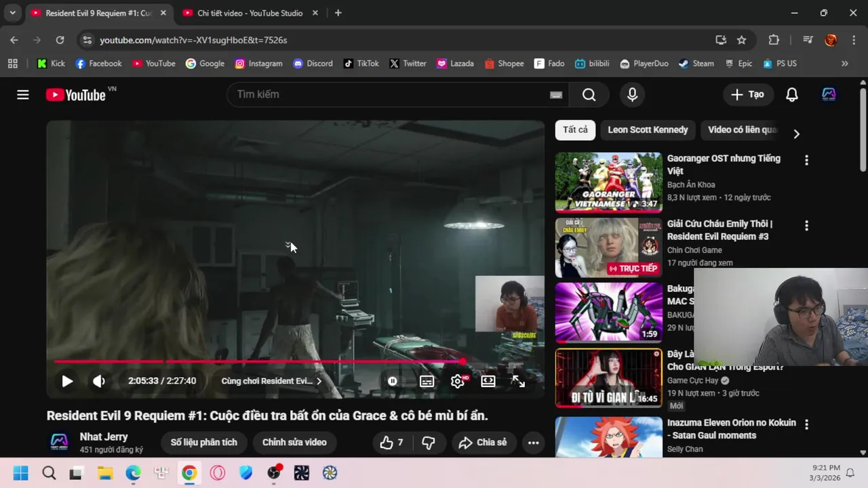Switch to theater mode
The image size is (868, 488).
coord(488,381)
